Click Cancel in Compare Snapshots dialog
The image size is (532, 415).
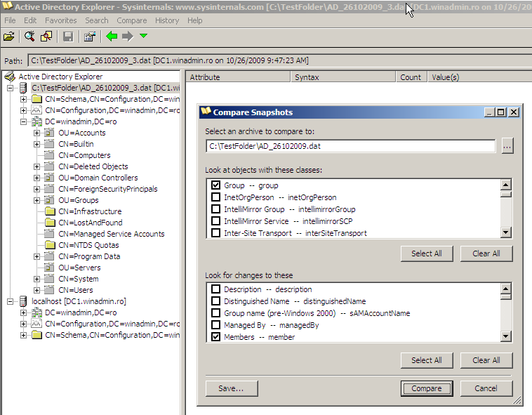pos(486,388)
